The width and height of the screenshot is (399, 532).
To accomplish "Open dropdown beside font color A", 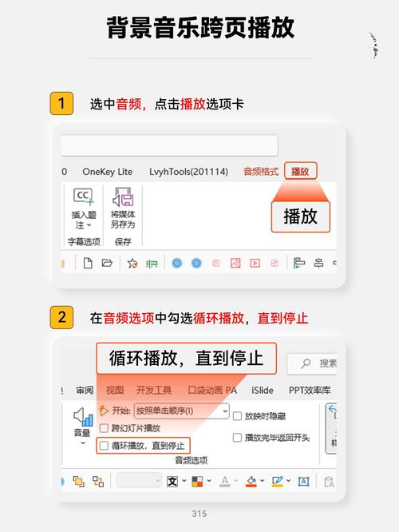I will click(236, 481).
